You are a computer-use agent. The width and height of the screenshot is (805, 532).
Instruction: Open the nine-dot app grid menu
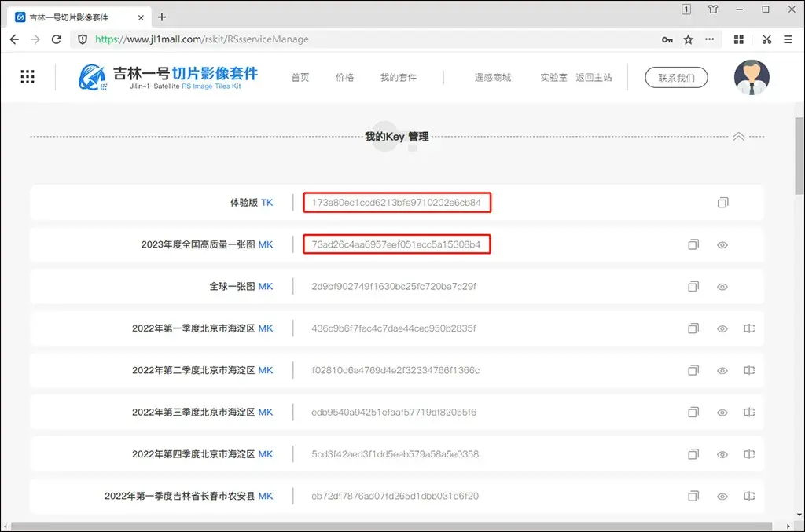coord(28,77)
